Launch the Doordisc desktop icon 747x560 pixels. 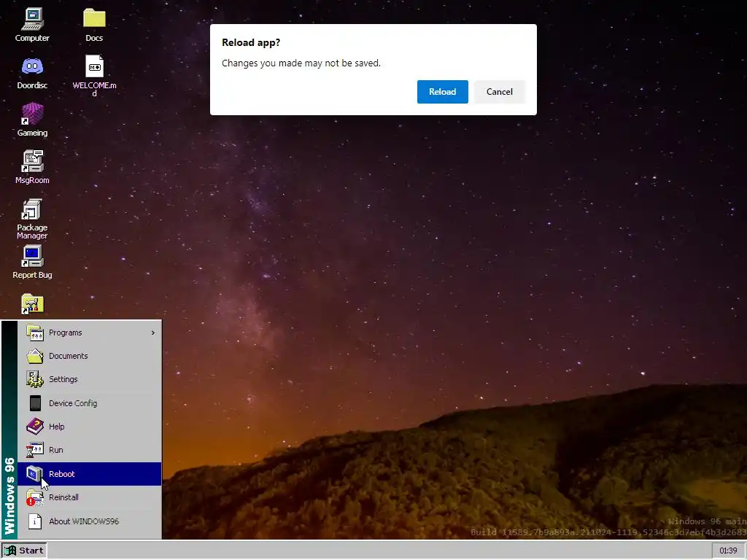coord(32,66)
